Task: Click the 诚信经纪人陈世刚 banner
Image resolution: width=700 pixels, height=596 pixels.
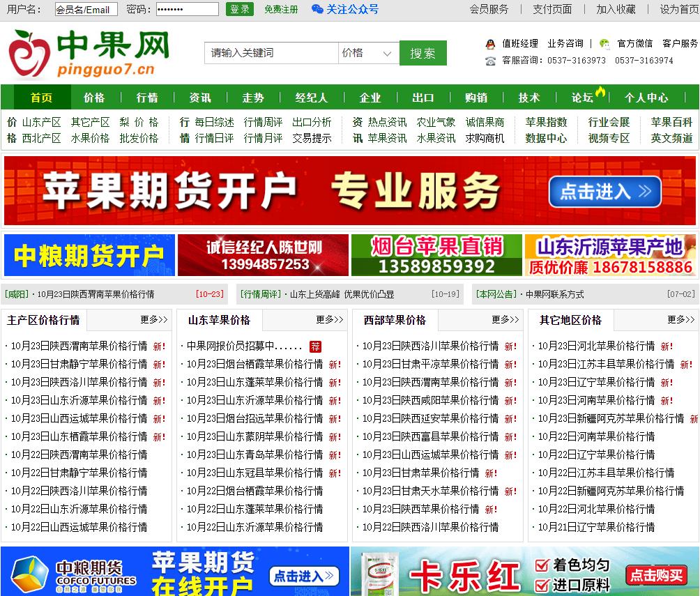Action: [x=263, y=255]
